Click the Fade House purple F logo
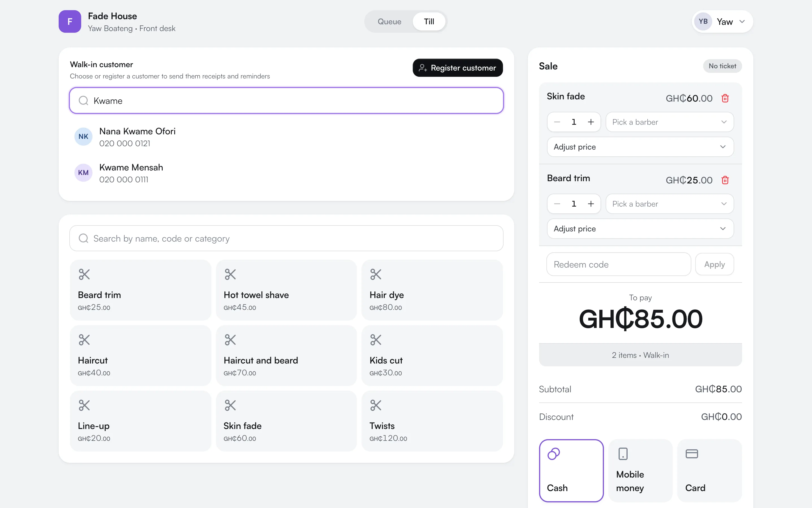Viewport: 812px width, 508px height. [70, 21]
